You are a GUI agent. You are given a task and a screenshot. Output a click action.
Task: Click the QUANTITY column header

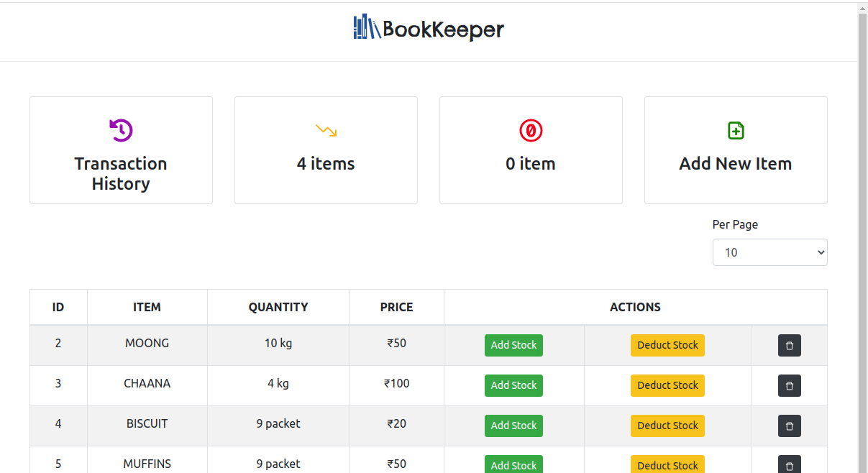(278, 307)
